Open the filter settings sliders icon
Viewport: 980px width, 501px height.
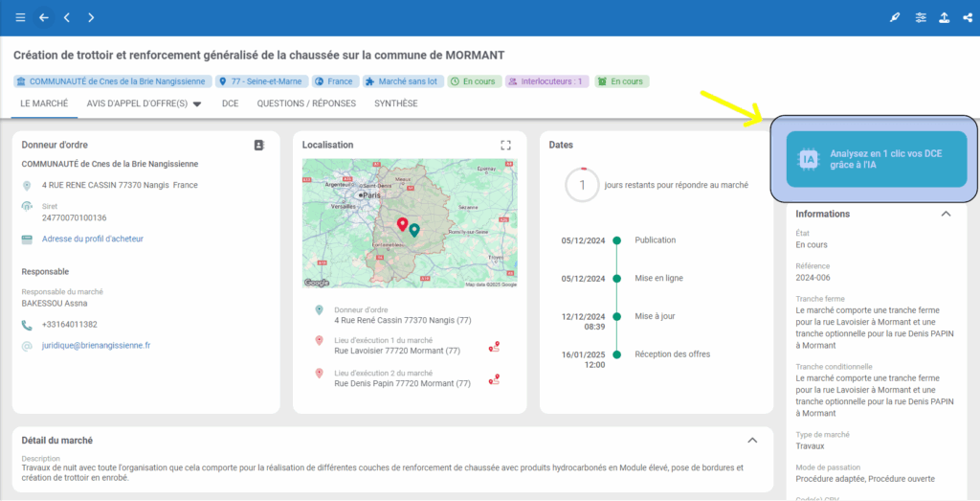click(921, 17)
